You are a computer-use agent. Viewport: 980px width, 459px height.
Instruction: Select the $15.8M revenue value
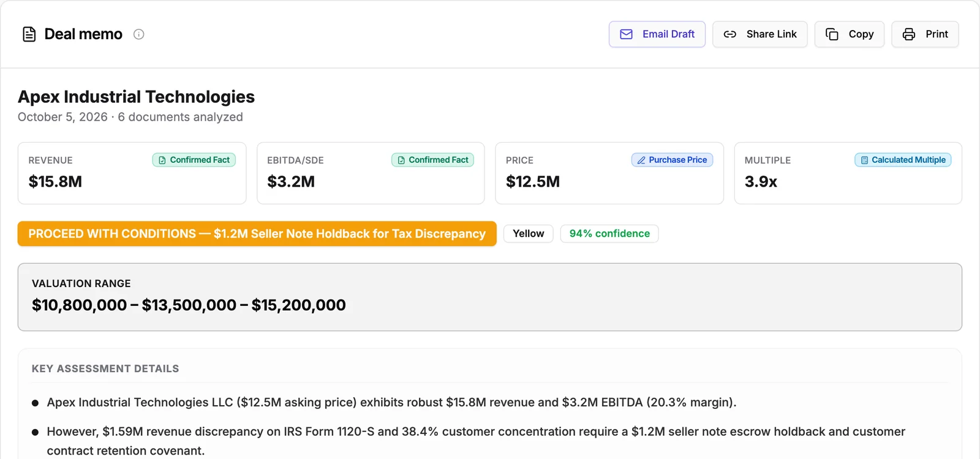(x=55, y=182)
